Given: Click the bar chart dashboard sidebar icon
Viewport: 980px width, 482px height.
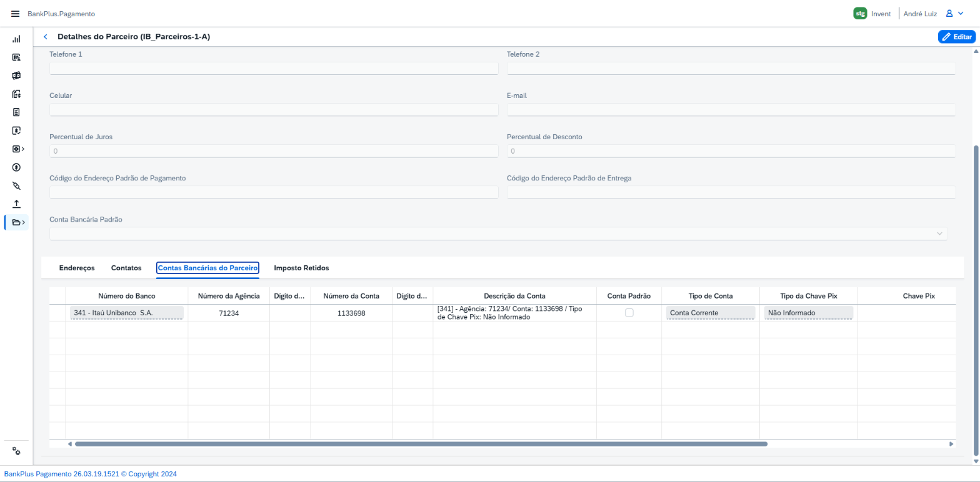Looking at the screenshot, I should [x=16, y=39].
